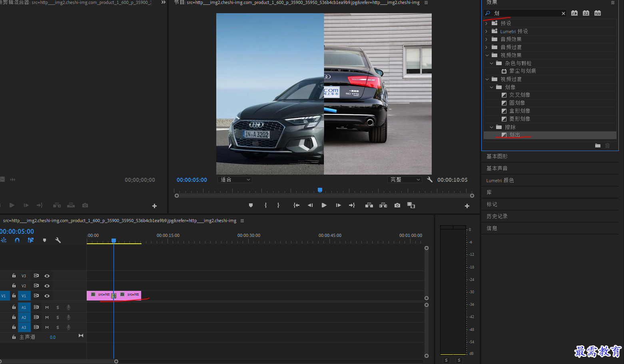Toggle V3 track visibility eye

[47, 276]
